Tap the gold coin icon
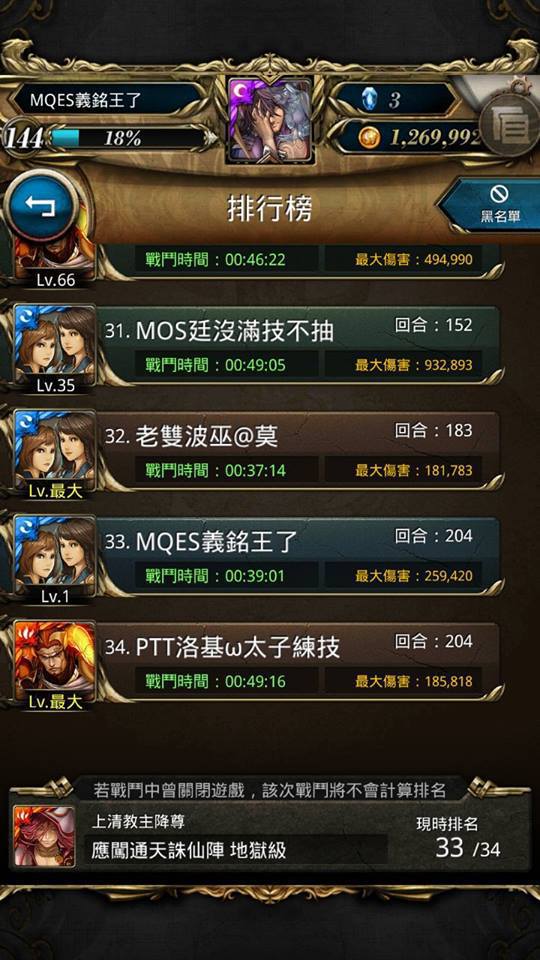540x960 pixels. click(x=367, y=138)
